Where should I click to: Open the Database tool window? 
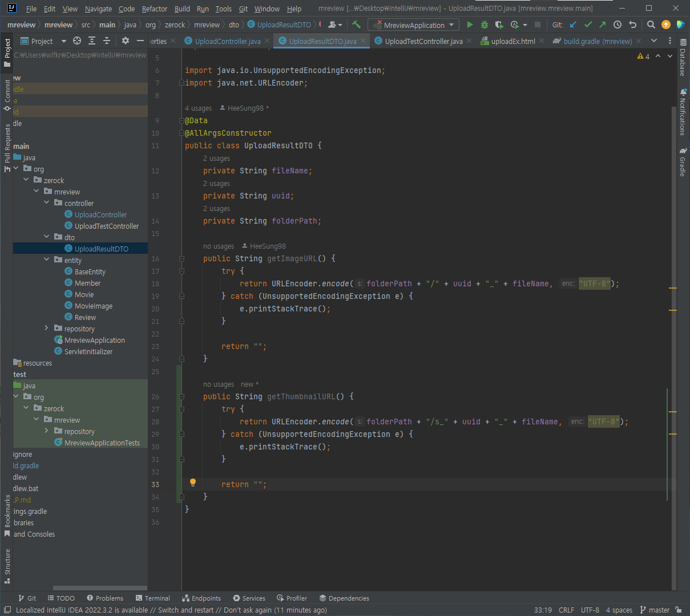pos(683,58)
